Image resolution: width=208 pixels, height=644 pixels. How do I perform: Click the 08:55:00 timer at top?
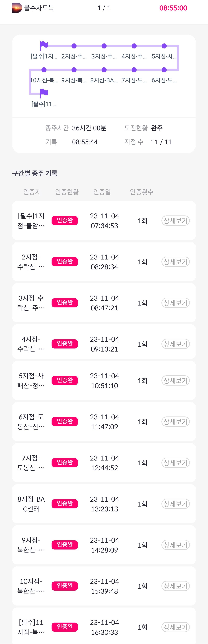[x=173, y=8]
